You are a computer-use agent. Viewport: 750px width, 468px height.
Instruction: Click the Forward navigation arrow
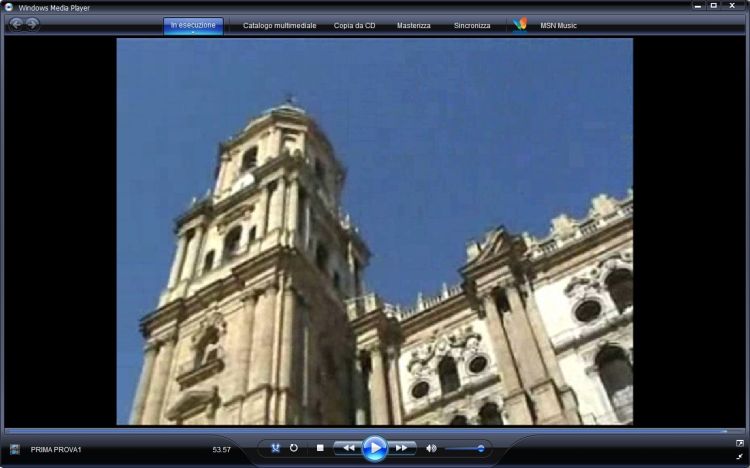(x=32, y=23)
